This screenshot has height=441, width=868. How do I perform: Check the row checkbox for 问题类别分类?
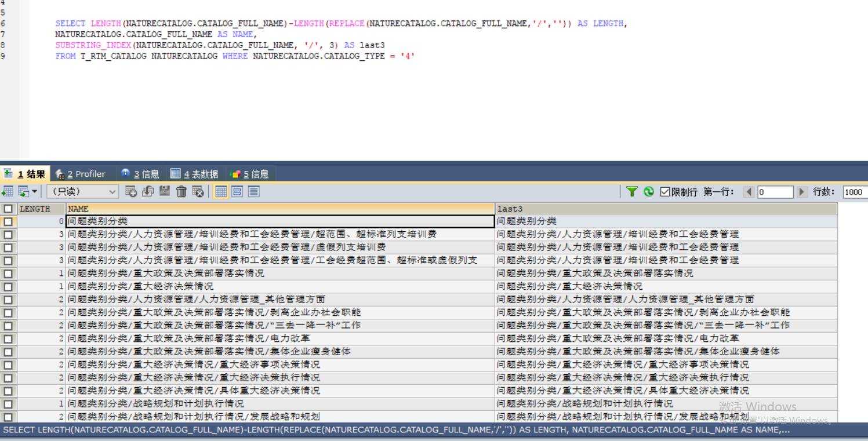(8, 221)
